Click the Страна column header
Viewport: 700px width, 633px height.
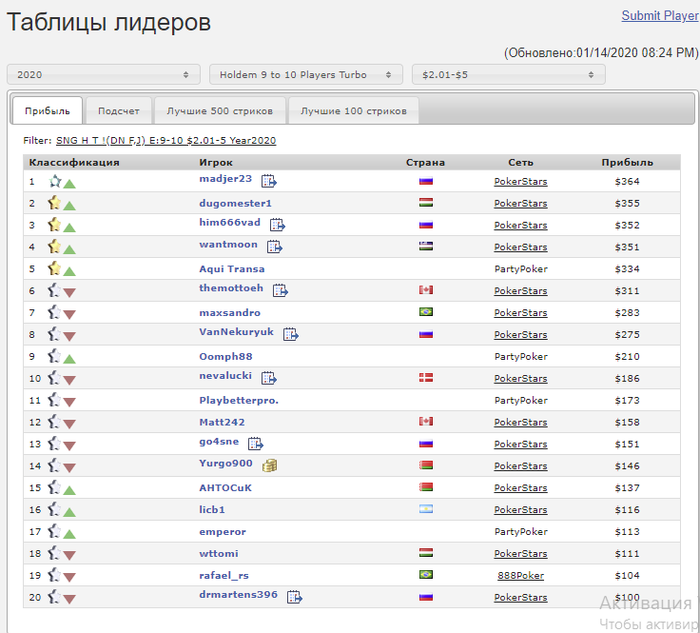coord(425,162)
